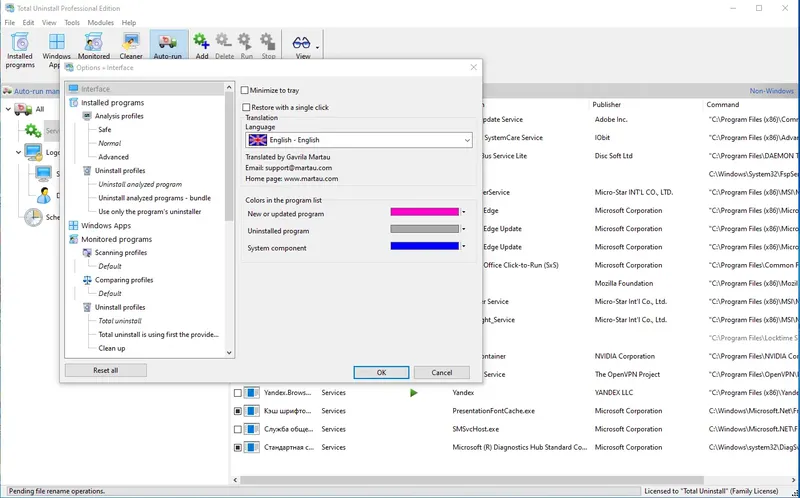Open the File menu
Viewport: 800px width, 498px height.
pyautogui.click(x=10, y=22)
